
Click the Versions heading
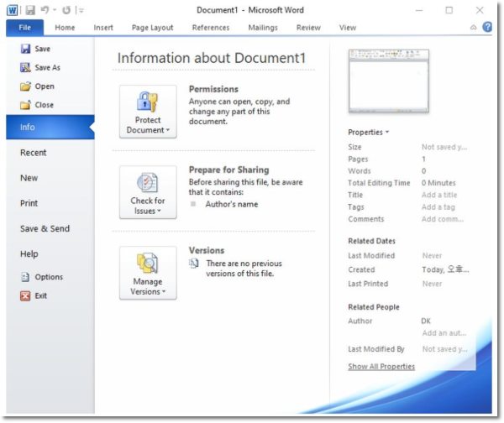click(x=207, y=250)
